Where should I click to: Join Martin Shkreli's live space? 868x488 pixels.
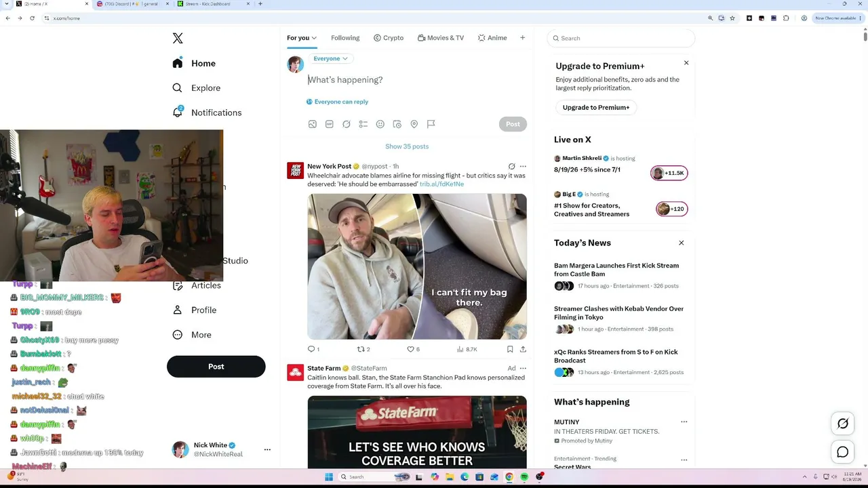pos(669,173)
